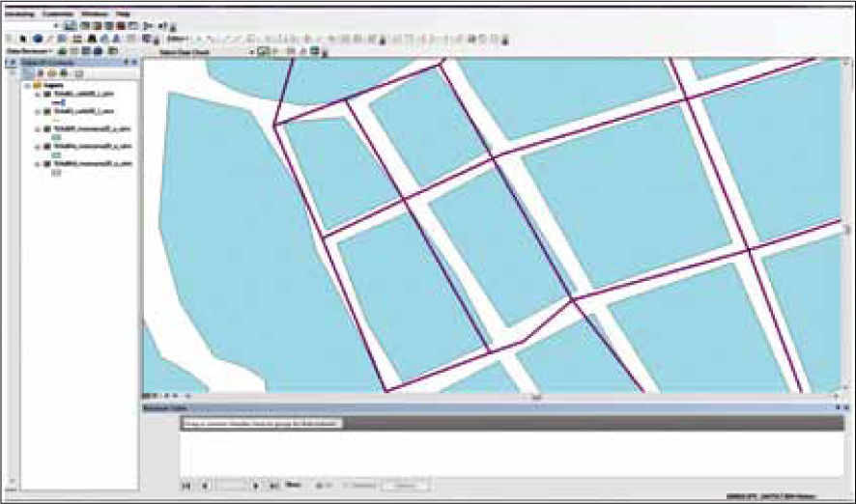Click the record number field in Reviewer Table
The height and width of the screenshot is (504, 856).
[x=230, y=484]
